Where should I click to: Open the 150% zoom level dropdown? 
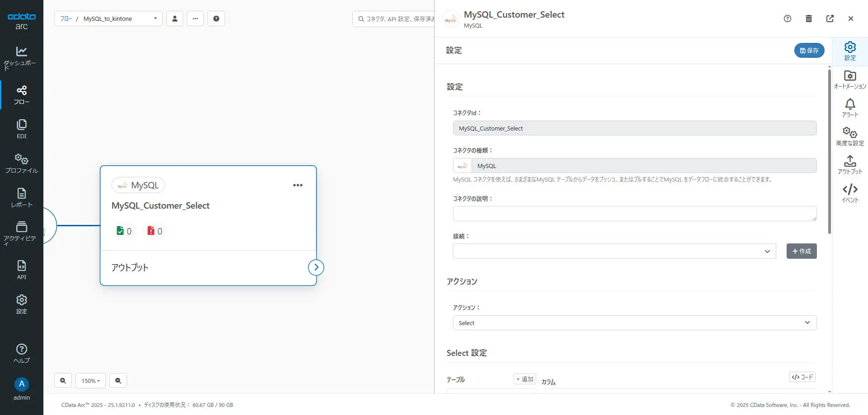90,381
